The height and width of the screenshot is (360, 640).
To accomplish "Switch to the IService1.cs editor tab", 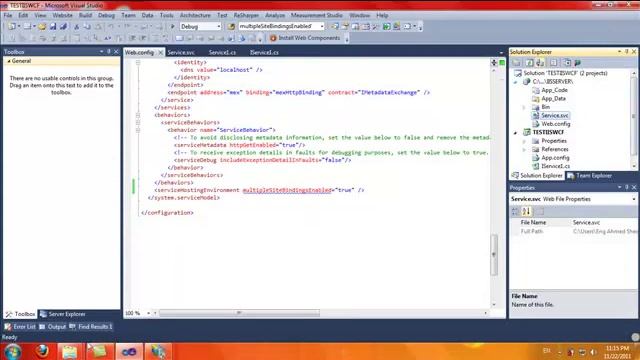I will pyautogui.click(x=264, y=53).
